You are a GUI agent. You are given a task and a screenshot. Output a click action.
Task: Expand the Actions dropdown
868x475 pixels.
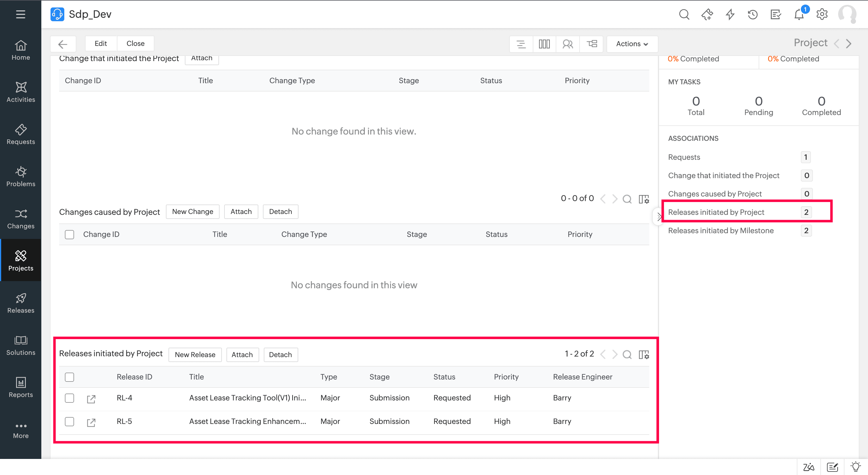tap(632, 44)
